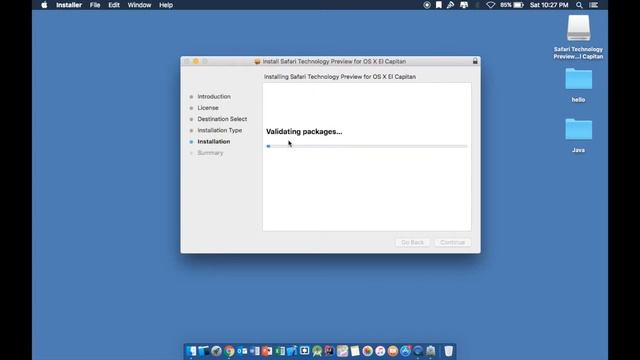This screenshot has width=640, height=360.
Task: Open Microsoft Excel from the dock
Action: click(x=280, y=351)
